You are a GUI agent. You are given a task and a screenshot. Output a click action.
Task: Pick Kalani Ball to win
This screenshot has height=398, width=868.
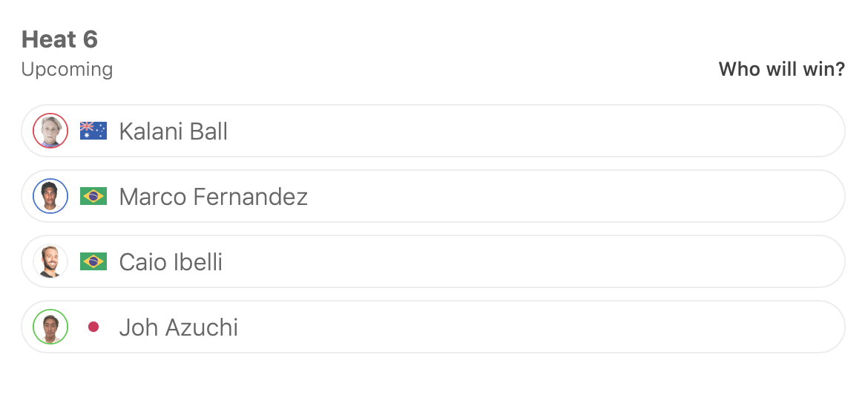pos(519,131)
